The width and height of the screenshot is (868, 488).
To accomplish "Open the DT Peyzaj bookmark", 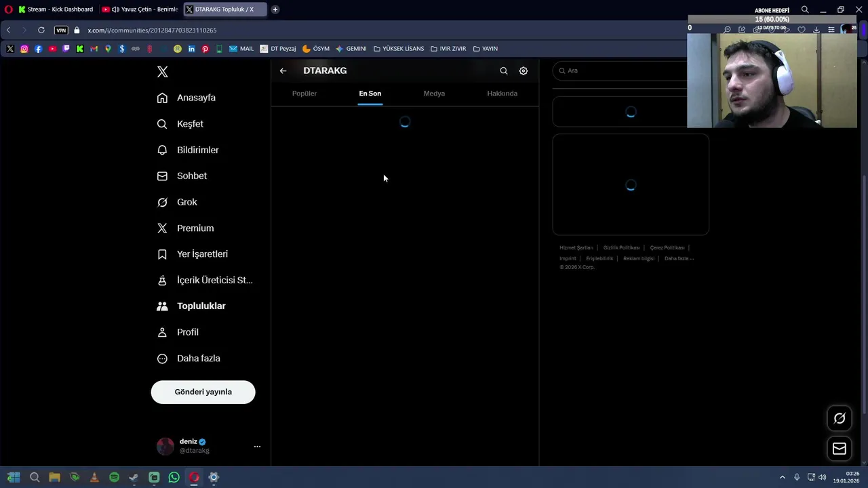I will tap(278, 49).
